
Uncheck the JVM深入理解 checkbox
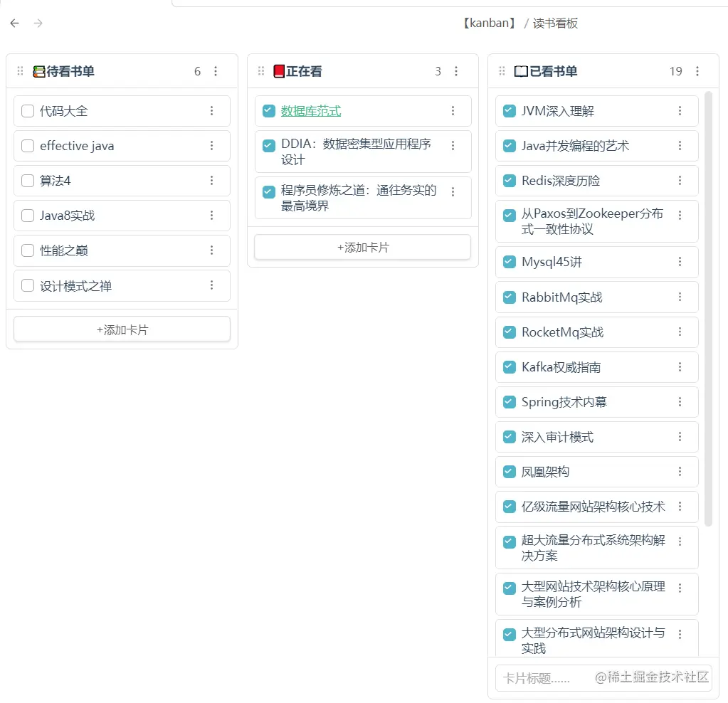click(510, 111)
